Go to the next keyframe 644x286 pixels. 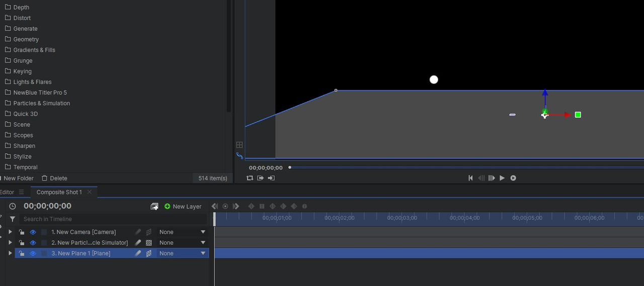pyautogui.click(x=236, y=206)
